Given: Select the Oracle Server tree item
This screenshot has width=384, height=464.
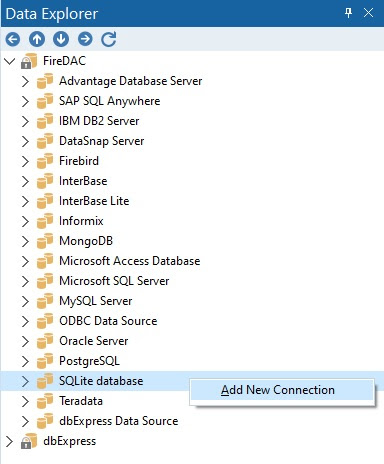Looking at the screenshot, I should pyautogui.click(x=94, y=341).
